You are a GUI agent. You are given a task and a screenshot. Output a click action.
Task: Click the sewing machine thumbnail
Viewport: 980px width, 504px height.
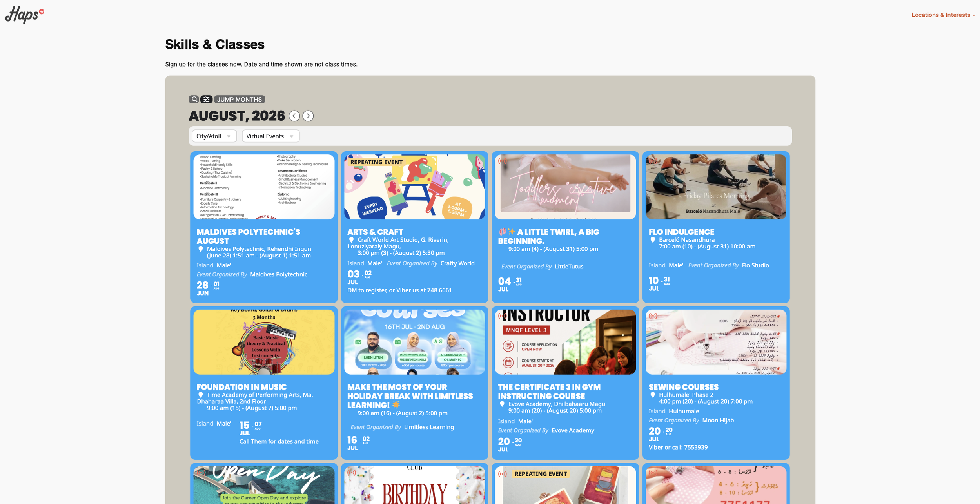716,342
